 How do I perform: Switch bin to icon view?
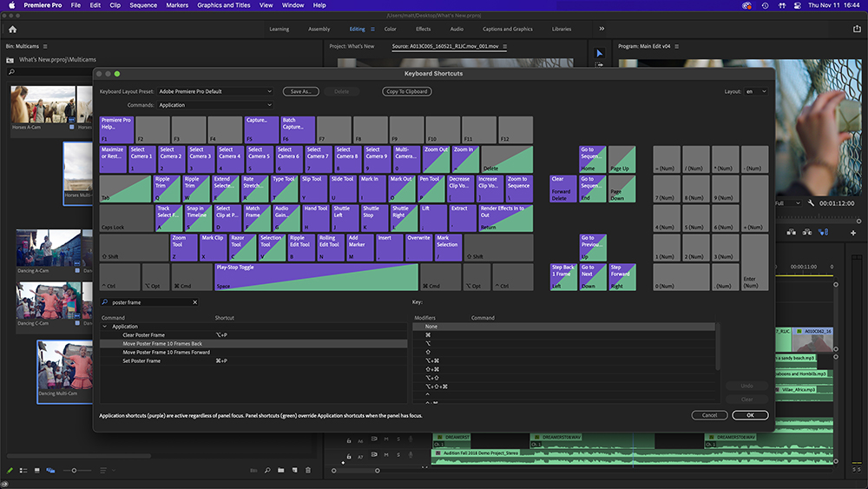pos(37,470)
